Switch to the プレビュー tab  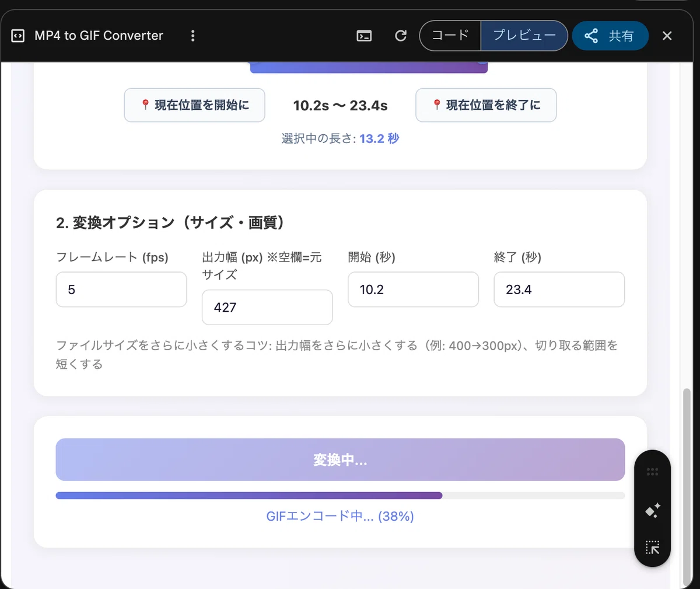[524, 36]
